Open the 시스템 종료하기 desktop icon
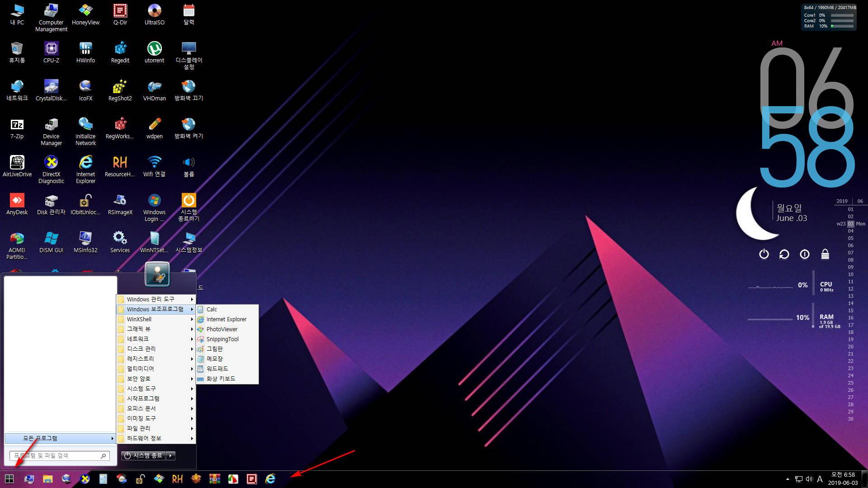The width and height of the screenshot is (868, 488). 189,208
